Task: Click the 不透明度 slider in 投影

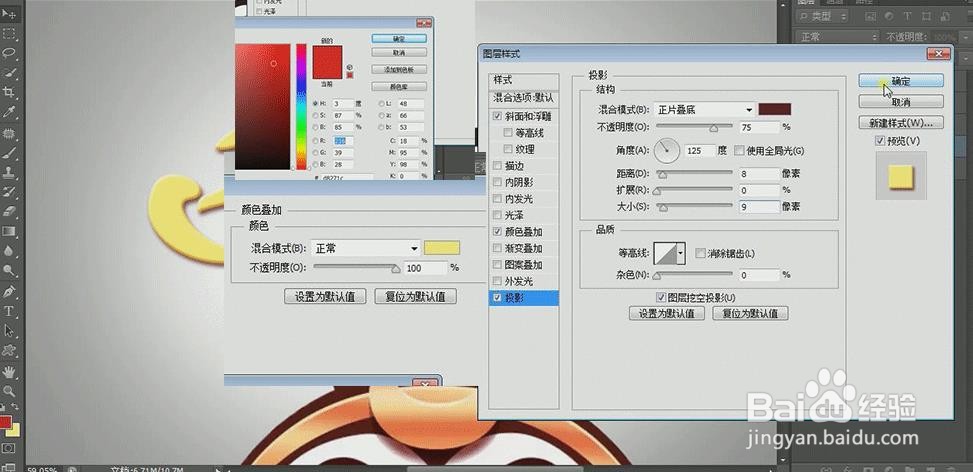Action: tap(694, 127)
